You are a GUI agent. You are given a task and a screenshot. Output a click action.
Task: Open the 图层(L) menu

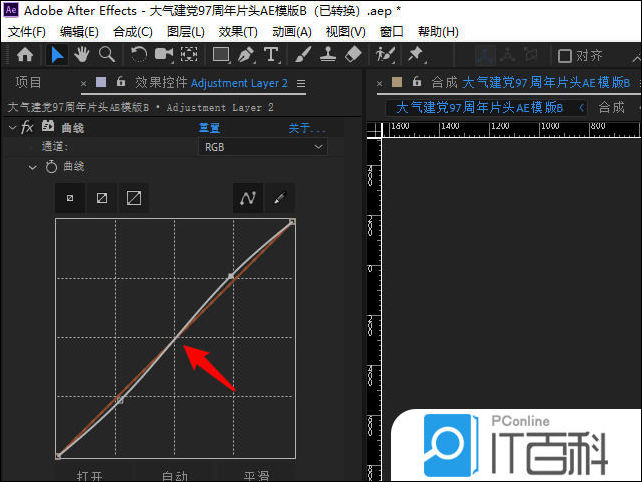click(186, 32)
